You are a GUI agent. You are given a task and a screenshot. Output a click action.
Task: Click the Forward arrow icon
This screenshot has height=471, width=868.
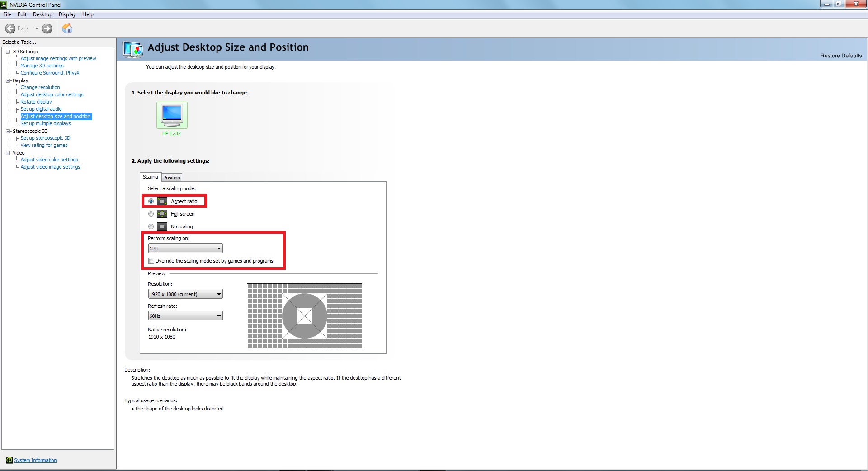[47, 28]
